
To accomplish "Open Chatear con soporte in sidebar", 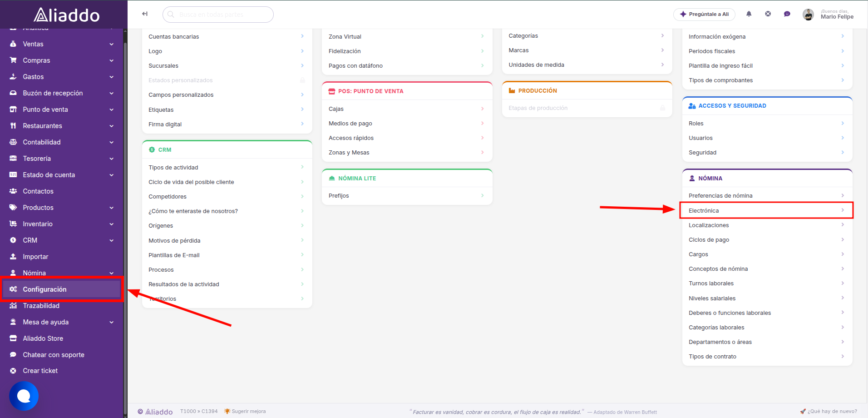I will (x=62, y=355).
